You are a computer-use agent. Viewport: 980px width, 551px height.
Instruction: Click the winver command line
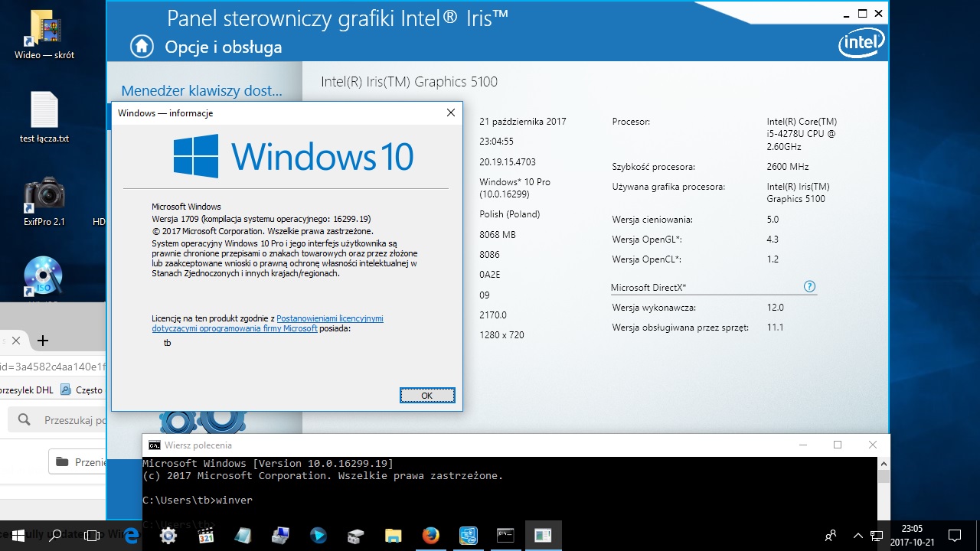click(x=198, y=500)
